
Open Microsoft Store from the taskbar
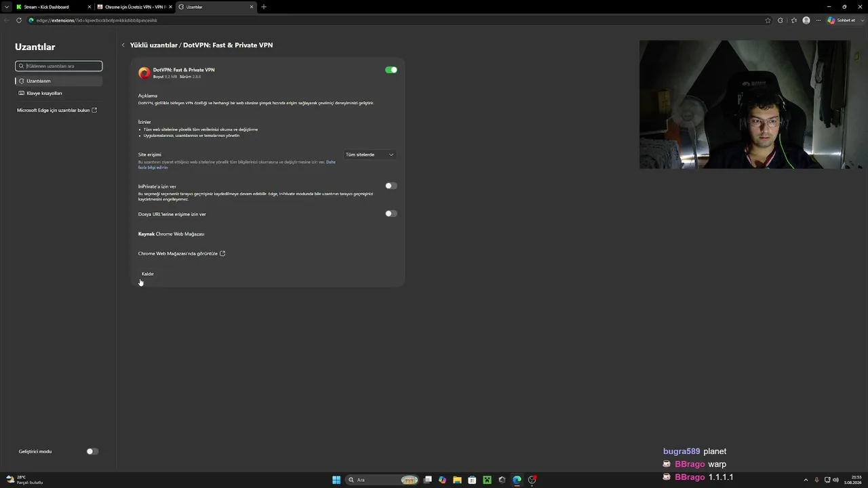(472, 480)
